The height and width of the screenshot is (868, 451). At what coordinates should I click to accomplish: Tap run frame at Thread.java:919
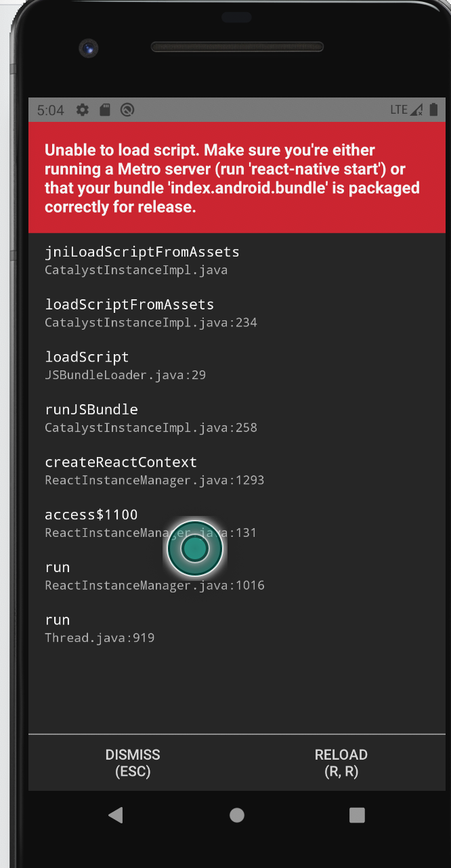[x=100, y=628]
